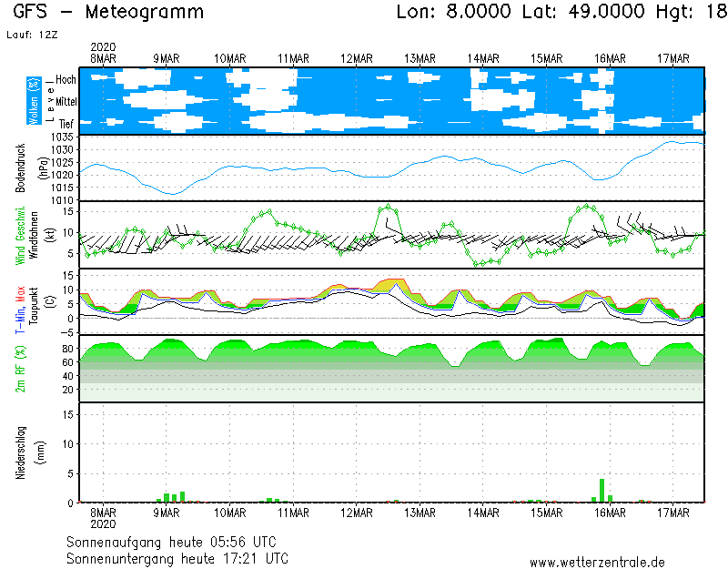Viewport: 728px width, 569px height.
Task: Click the "60" humidity tick value
Action: (x=67, y=362)
